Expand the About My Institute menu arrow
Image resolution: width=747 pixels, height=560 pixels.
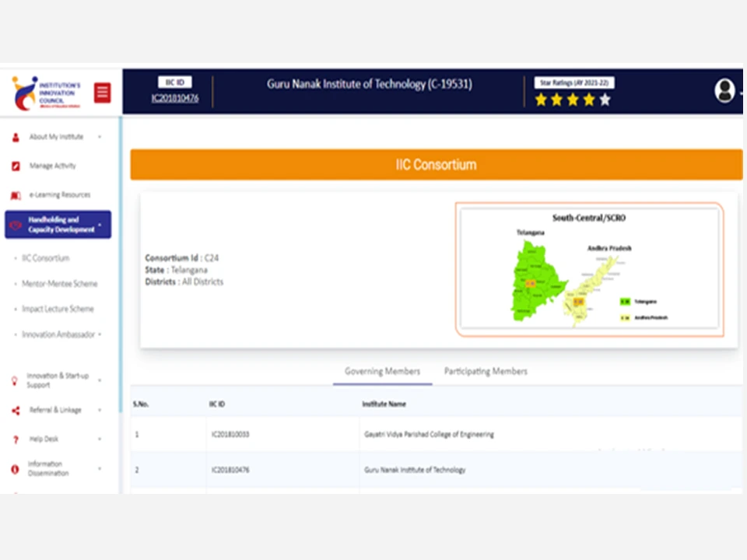click(x=100, y=137)
